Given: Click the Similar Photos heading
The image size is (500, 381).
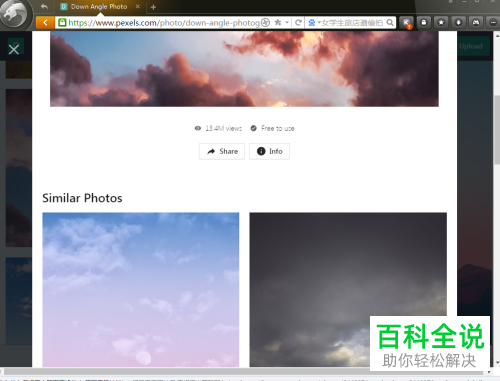Looking at the screenshot, I should (x=82, y=198).
